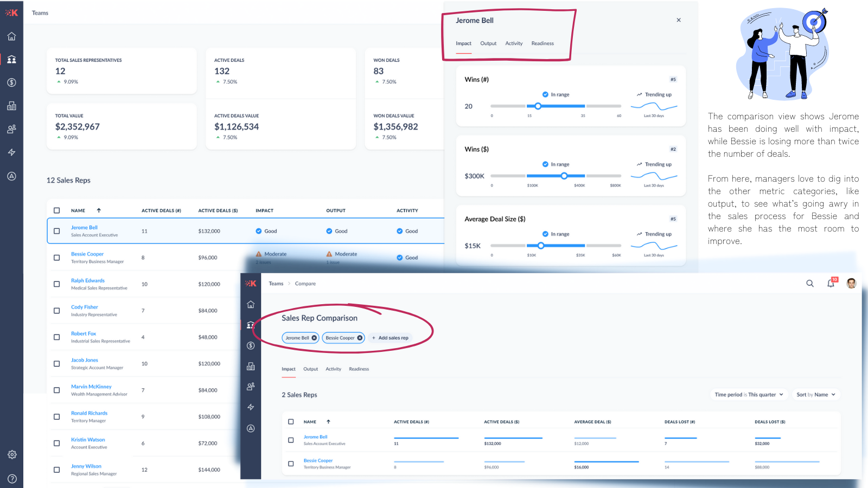Open the search magnifier in the Compare view
Viewport: 868px width, 488px height.
[809, 283]
